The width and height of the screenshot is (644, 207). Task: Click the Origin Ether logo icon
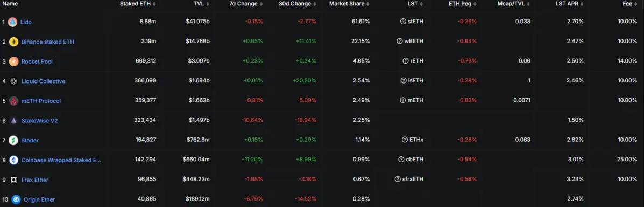pyautogui.click(x=16, y=199)
